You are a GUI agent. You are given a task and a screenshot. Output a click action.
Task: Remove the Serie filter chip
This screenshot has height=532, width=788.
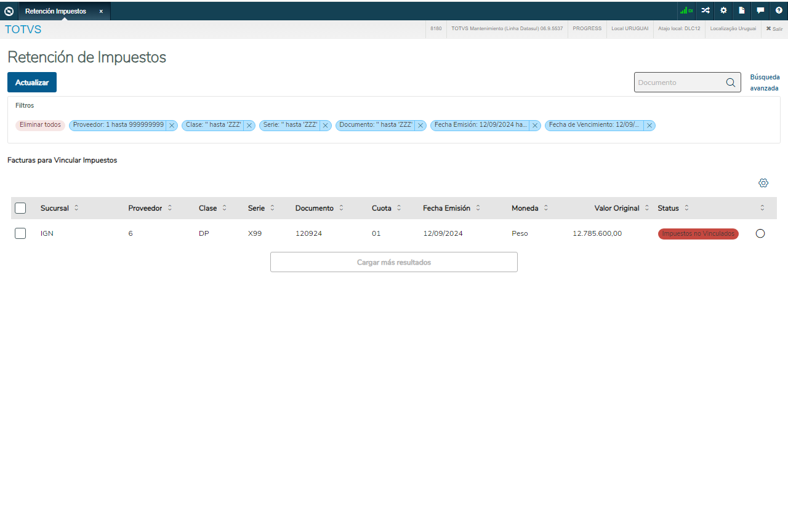(326, 126)
